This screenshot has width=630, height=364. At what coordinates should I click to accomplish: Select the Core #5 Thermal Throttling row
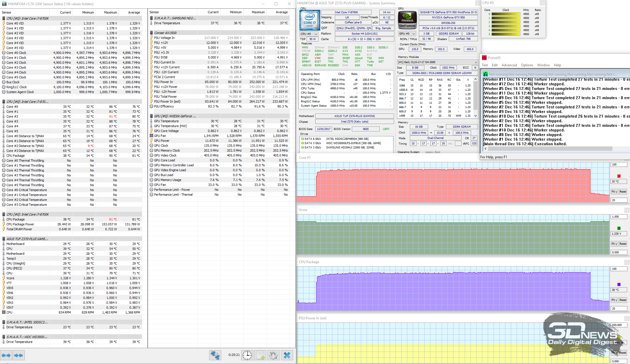(71, 185)
